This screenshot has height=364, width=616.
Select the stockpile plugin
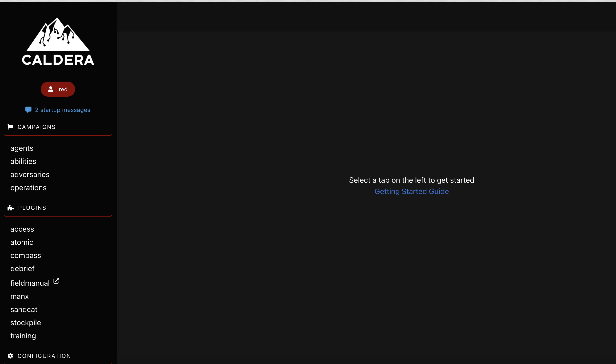[26, 323]
